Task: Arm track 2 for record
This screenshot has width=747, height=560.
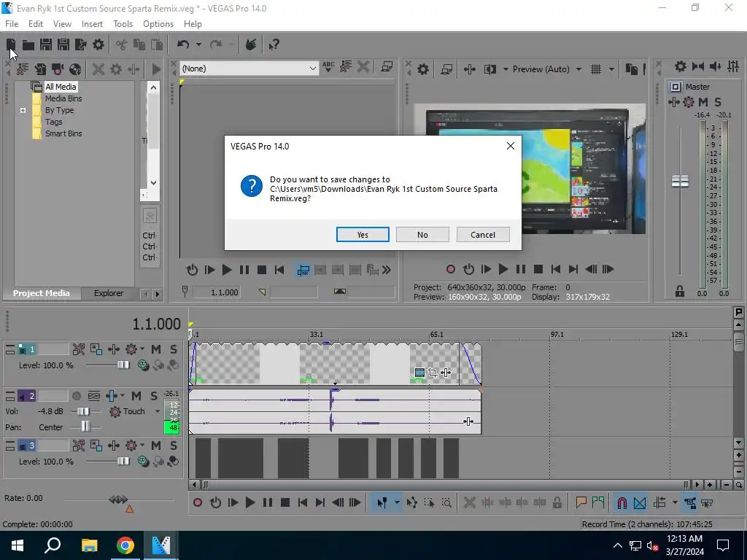Action: 76,396
